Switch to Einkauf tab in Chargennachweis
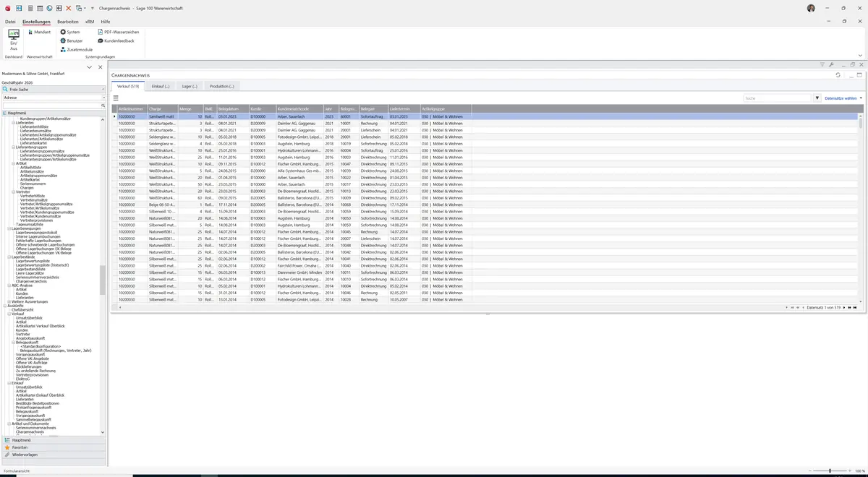The width and height of the screenshot is (868, 477). click(x=161, y=86)
